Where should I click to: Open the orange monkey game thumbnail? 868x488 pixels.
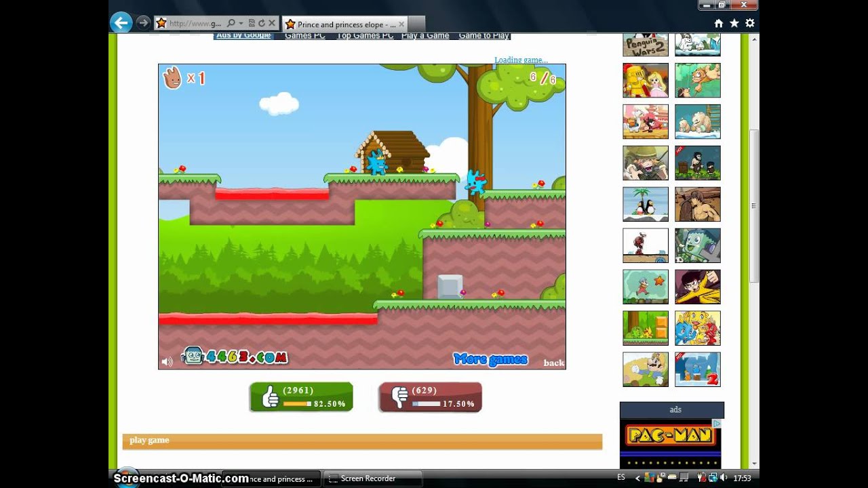[698, 81]
